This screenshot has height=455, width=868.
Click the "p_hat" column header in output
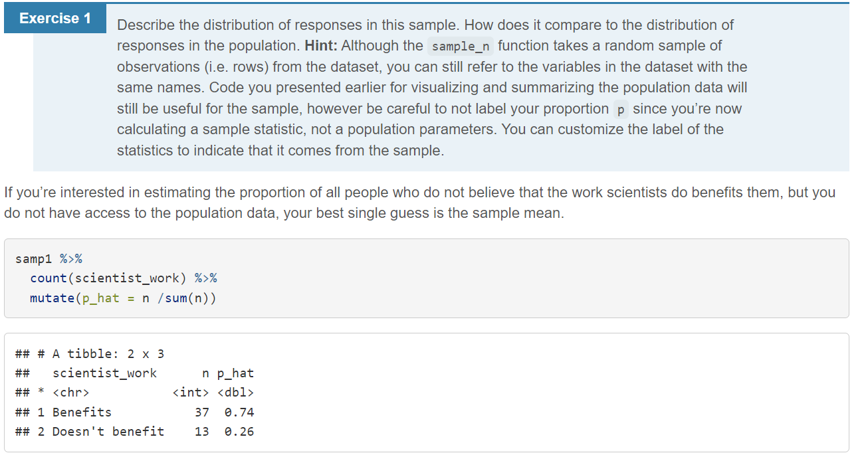coord(235,373)
